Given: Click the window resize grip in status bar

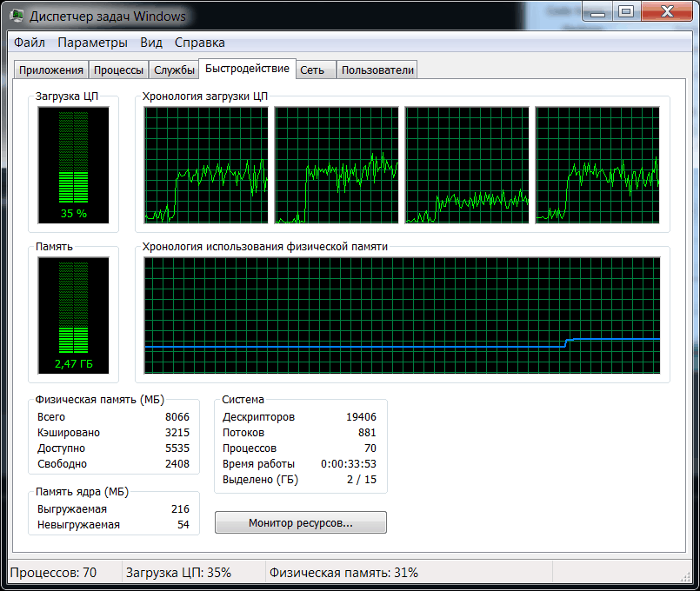Looking at the screenshot, I should click(x=685, y=577).
